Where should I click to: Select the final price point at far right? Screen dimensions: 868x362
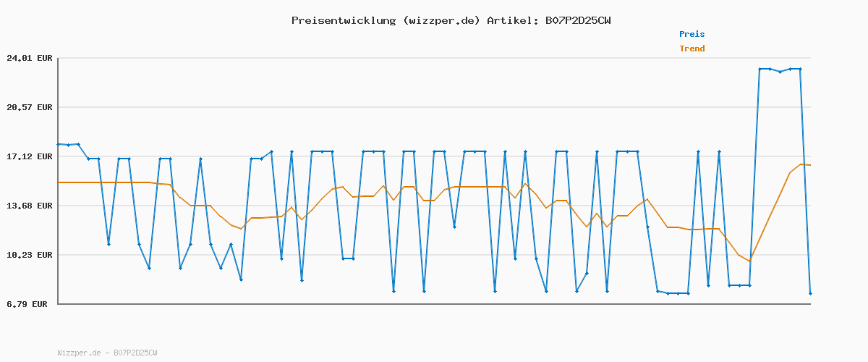click(810, 293)
